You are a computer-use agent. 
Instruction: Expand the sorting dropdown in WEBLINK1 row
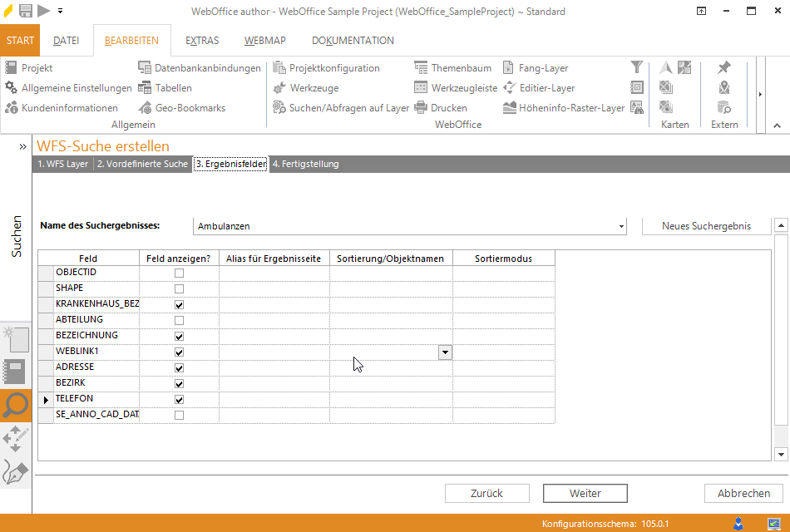click(445, 352)
